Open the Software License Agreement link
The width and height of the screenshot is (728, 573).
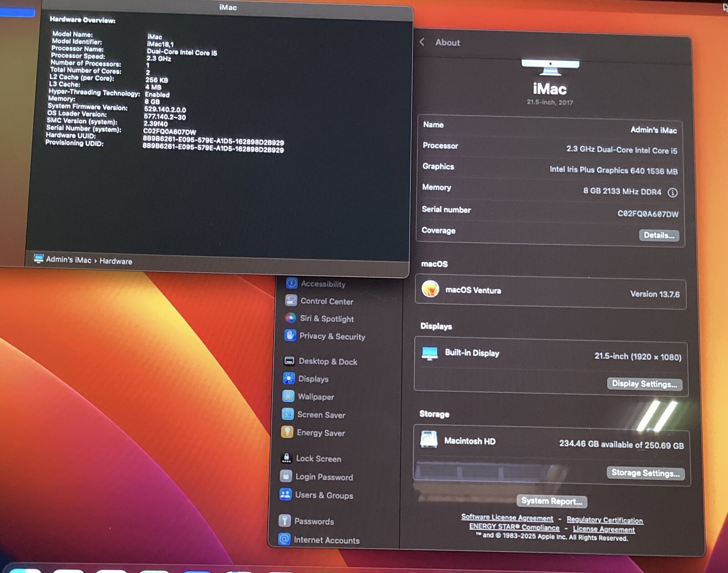[x=507, y=518]
